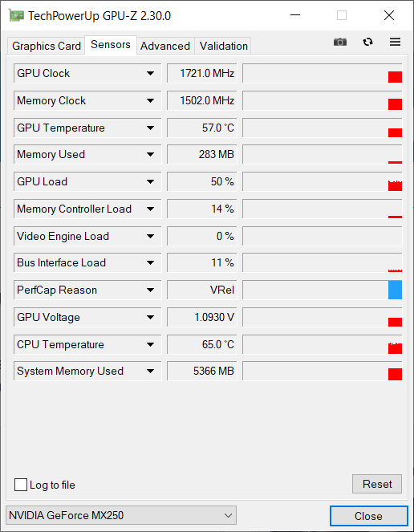414x532 pixels.
Task: Open the hamburger menu icon
Action: (x=395, y=42)
